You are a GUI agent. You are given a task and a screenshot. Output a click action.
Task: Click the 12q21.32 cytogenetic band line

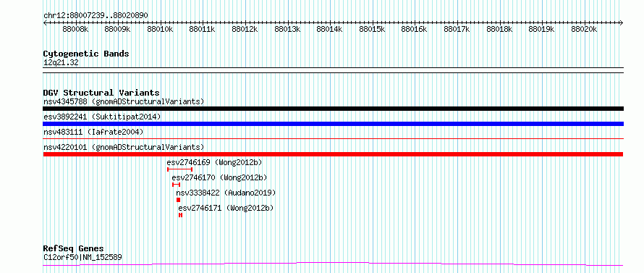(x=333, y=70)
